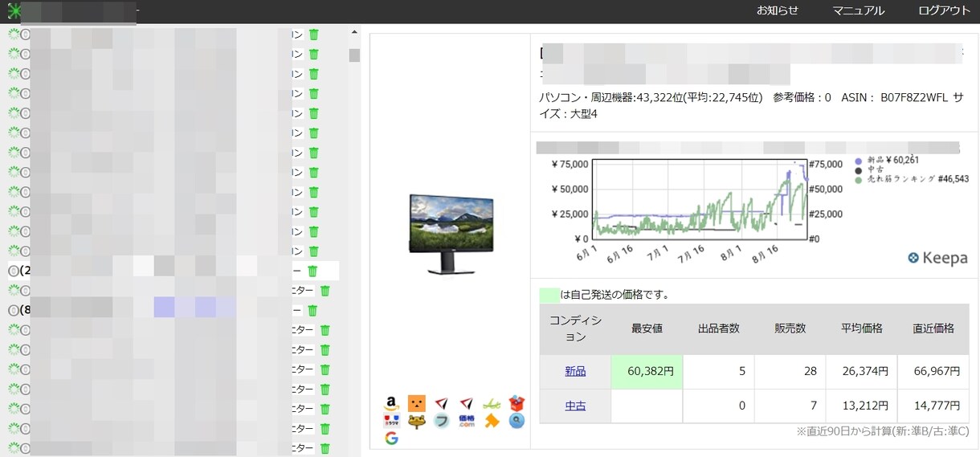The image size is (980, 457).
Task: Click the green 売れ筋ランキング legend dot
Action: pos(859,179)
